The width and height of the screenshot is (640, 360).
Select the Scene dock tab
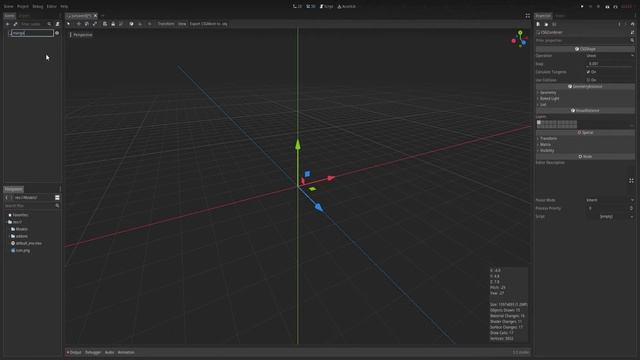point(9,16)
